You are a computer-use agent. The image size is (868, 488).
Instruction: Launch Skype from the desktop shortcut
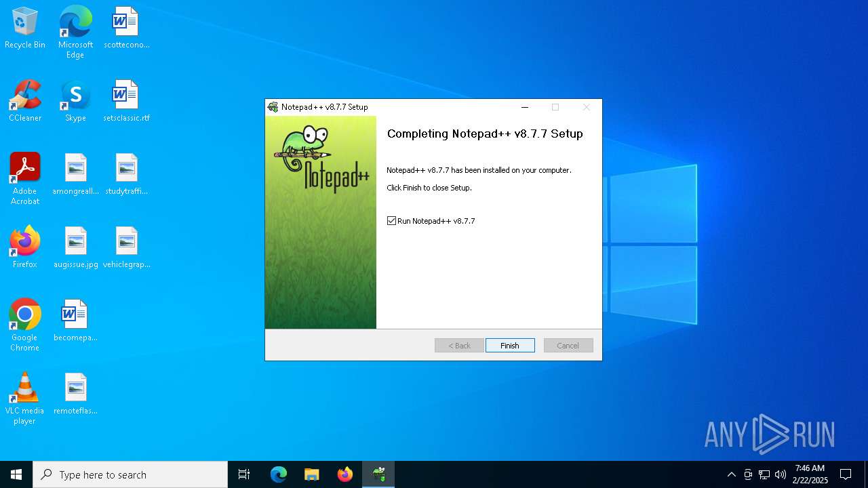click(x=75, y=101)
